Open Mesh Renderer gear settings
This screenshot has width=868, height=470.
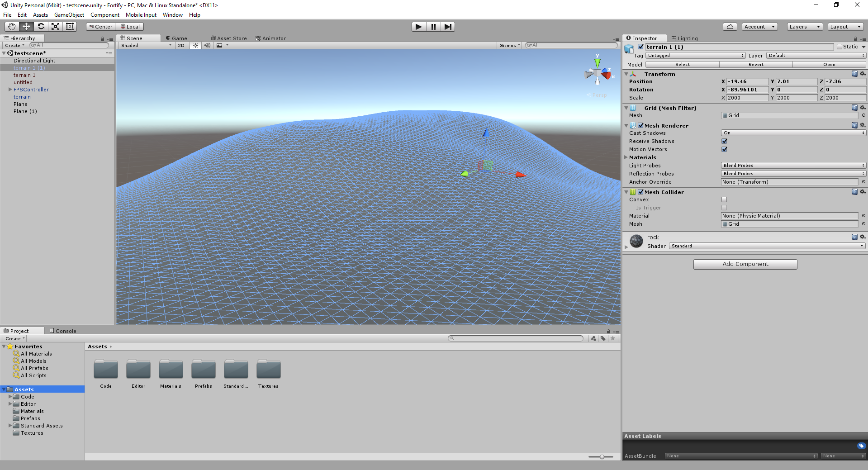pos(863,125)
